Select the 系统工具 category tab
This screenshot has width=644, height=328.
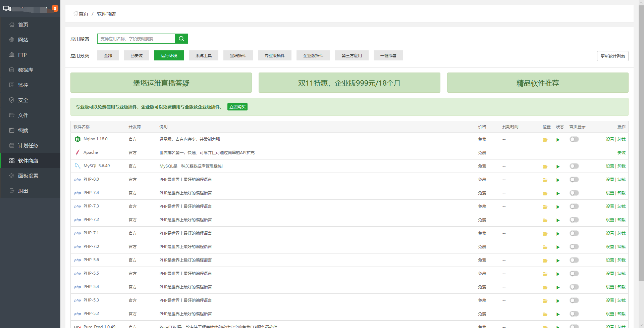(x=204, y=55)
